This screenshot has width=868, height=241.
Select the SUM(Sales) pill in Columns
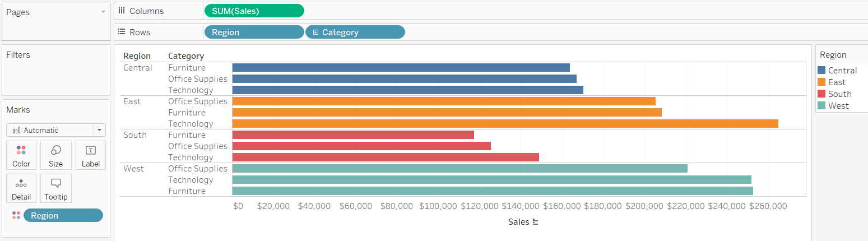pos(254,11)
